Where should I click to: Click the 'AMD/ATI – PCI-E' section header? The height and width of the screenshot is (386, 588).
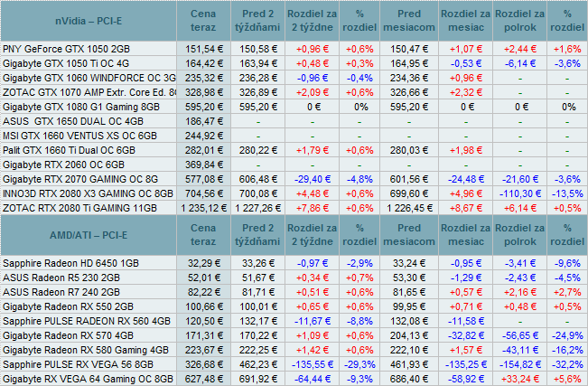tap(89, 235)
